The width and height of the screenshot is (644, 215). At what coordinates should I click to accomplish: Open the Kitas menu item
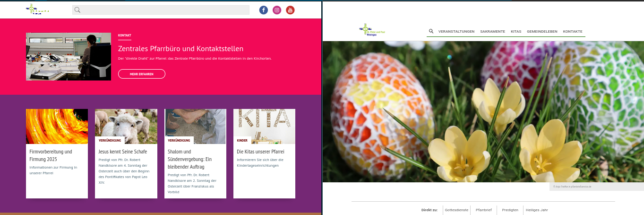516,31
